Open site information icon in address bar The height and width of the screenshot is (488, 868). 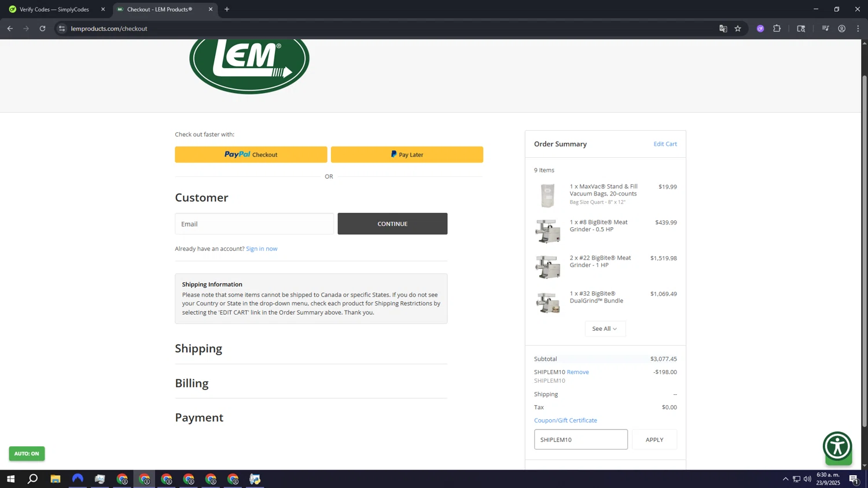(x=62, y=28)
